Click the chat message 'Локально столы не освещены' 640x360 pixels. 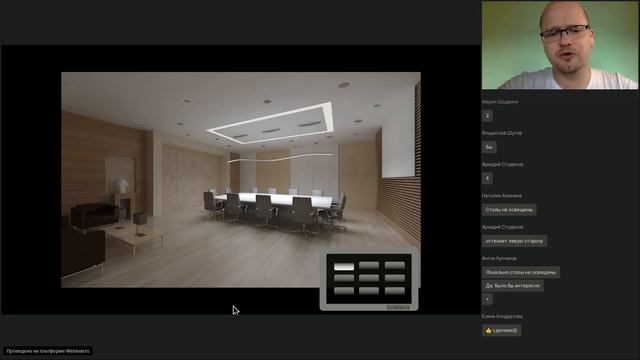(520, 272)
